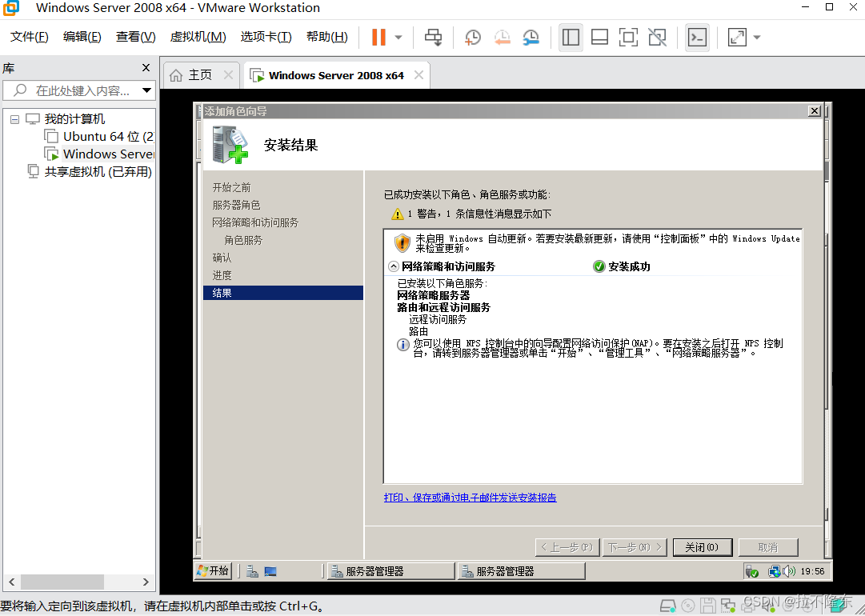This screenshot has width=865, height=616.
Task: Select 开始之前 wizard step
Action: pyautogui.click(x=232, y=187)
